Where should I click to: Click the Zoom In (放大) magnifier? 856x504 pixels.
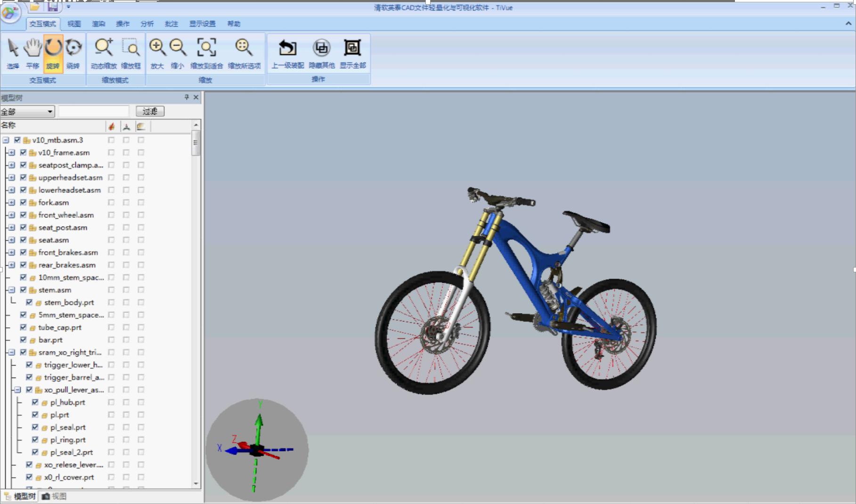tap(157, 54)
